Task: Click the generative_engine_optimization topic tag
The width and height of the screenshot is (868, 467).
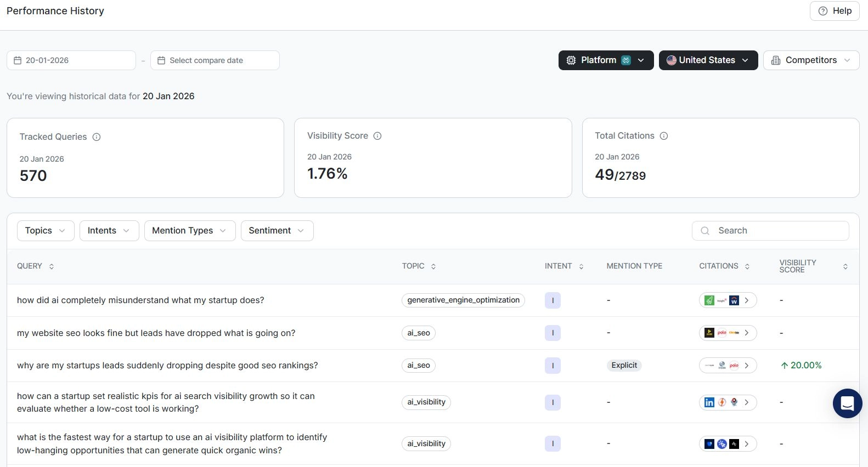Action: 463,300
